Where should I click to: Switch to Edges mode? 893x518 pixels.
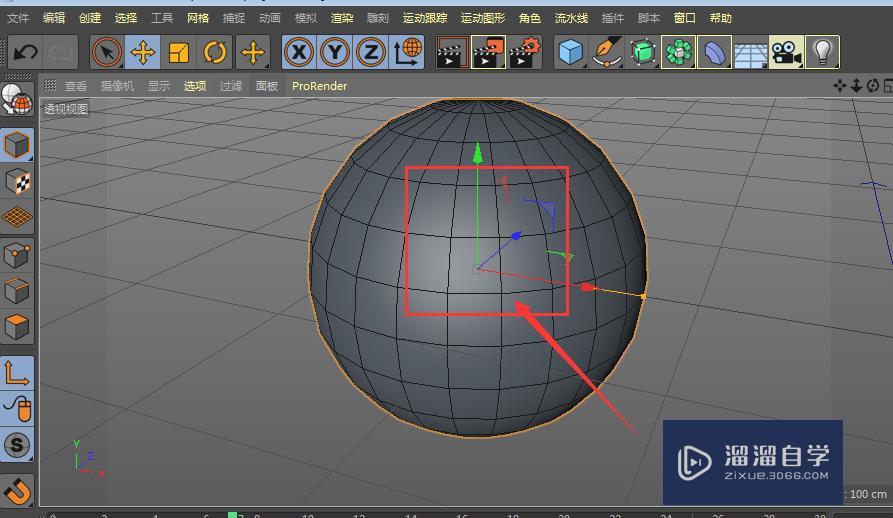pos(17,291)
